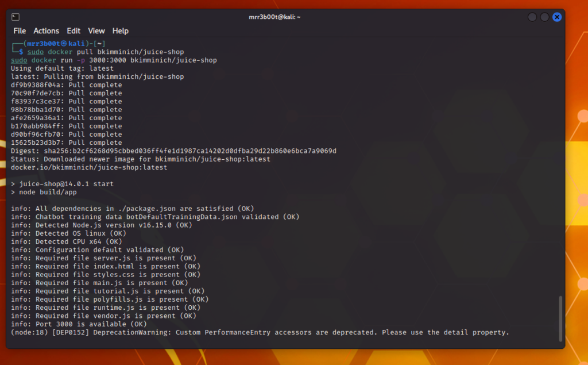Image resolution: width=588 pixels, height=365 pixels.
Task: Click the '15625b23d3b7: Pull complete' line
Action: 67,143
